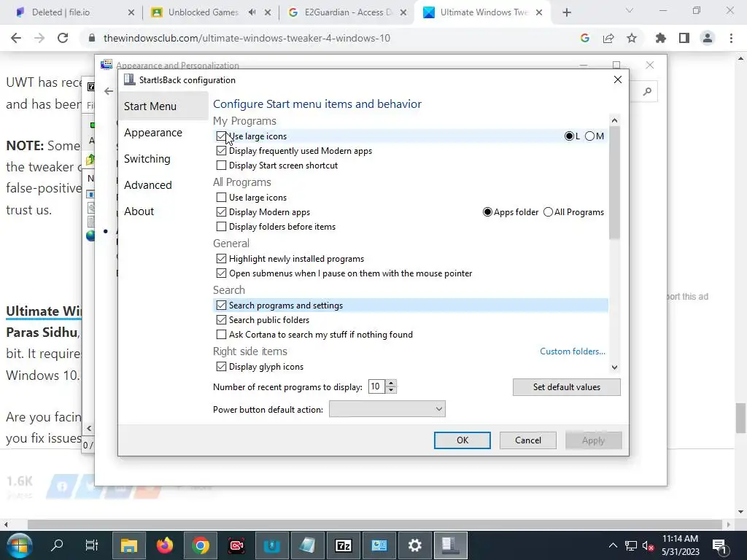Open Task View from the taskbar

point(91,545)
